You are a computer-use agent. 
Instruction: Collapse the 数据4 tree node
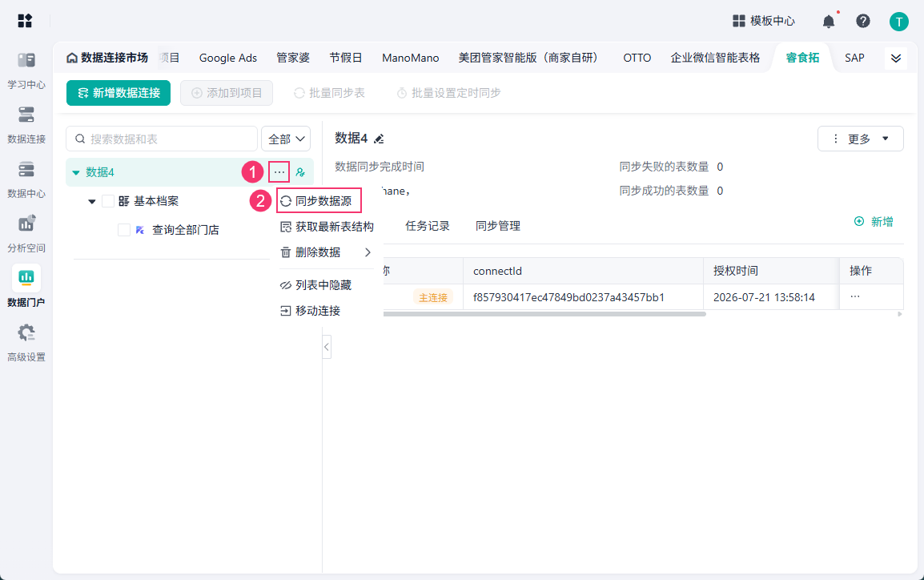[x=75, y=173]
